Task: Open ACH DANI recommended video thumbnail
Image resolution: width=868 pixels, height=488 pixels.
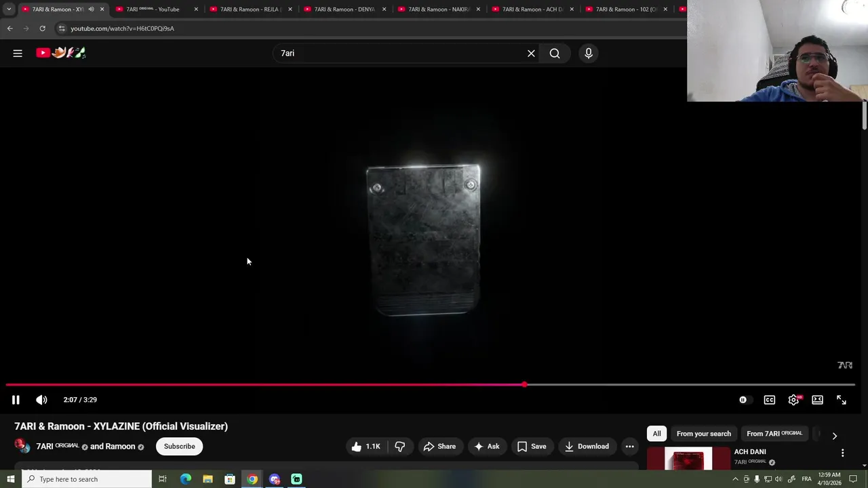Action: (688, 459)
